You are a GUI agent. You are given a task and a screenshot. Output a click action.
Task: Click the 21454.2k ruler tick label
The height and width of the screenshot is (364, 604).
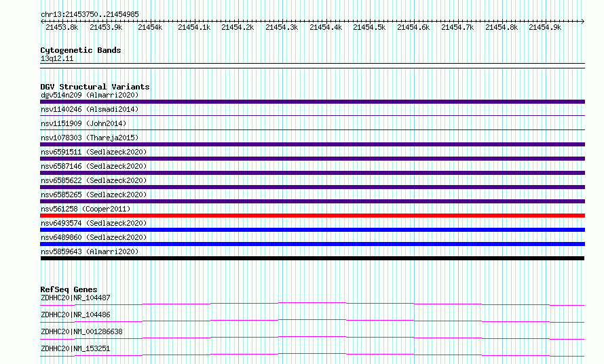pyautogui.click(x=238, y=27)
